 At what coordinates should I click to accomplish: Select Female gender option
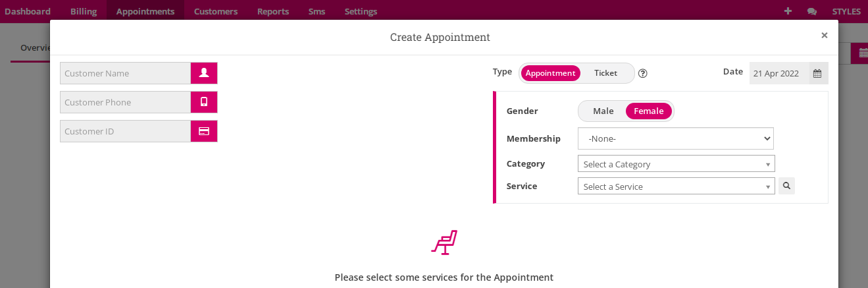(x=649, y=111)
